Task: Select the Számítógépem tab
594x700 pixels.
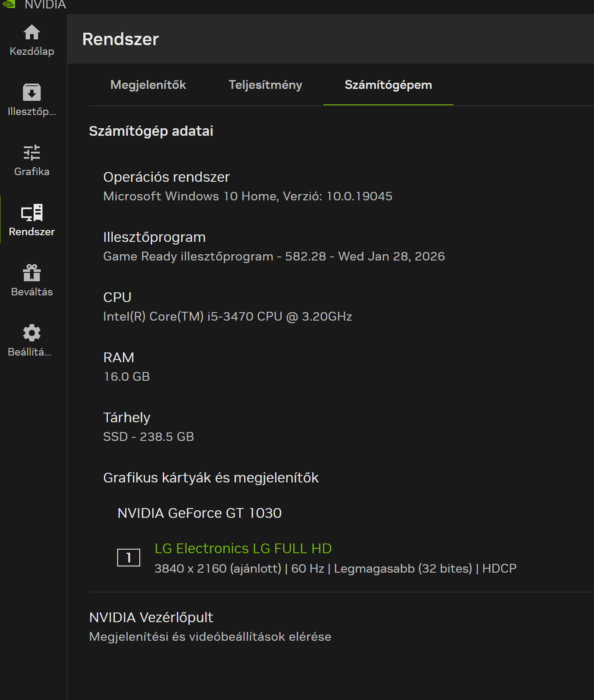Action: coord(388,85)
